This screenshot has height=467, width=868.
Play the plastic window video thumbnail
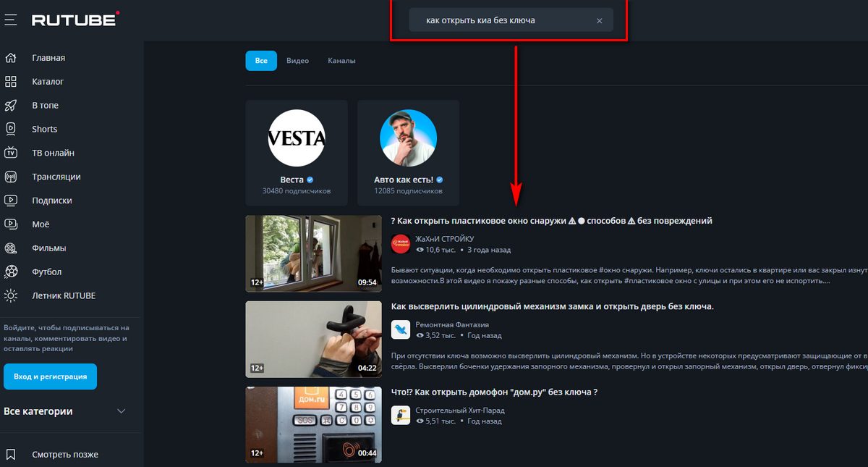(313, 253)
